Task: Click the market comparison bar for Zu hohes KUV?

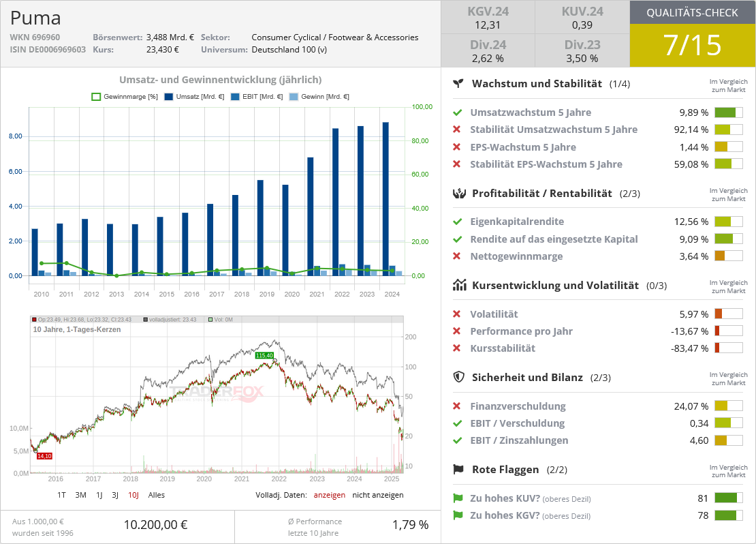Action: (x=729, y=498)
